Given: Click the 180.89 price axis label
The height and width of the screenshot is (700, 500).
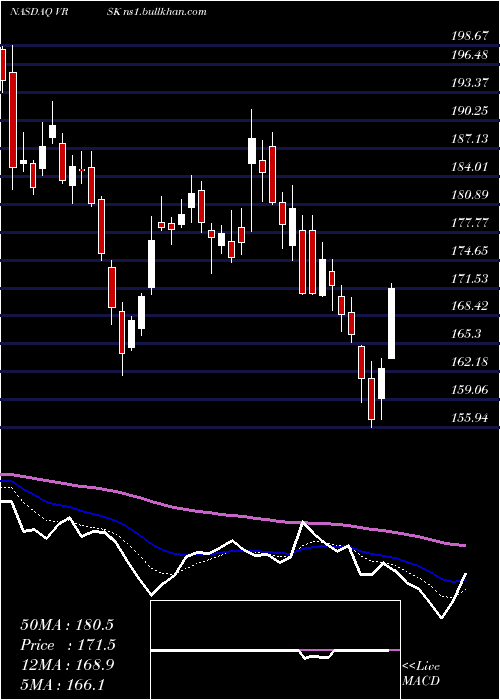Looking at the screenshot, I should coord(470,195).
